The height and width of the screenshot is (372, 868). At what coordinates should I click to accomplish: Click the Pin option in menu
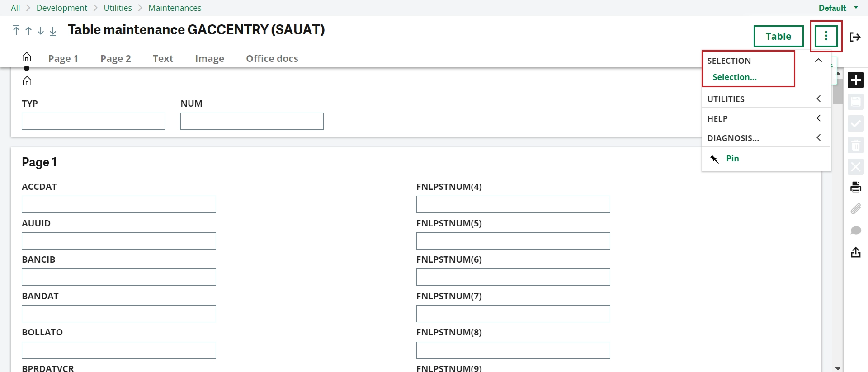732,158
